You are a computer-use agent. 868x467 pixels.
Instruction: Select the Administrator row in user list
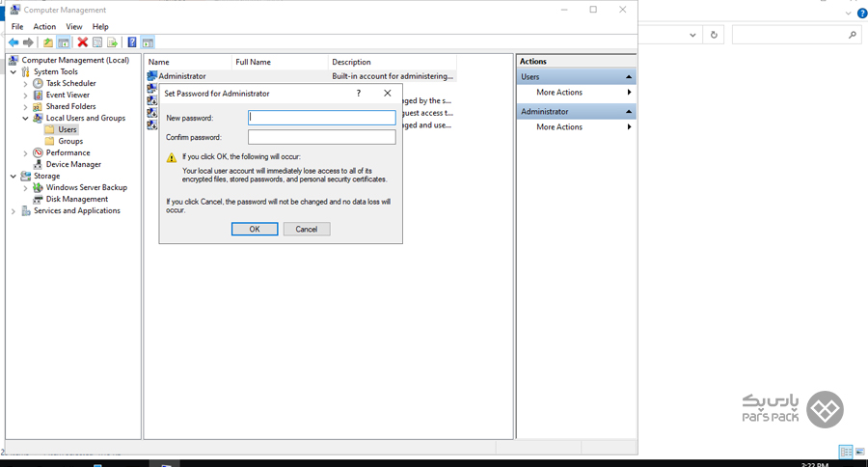tap(301, 76)
